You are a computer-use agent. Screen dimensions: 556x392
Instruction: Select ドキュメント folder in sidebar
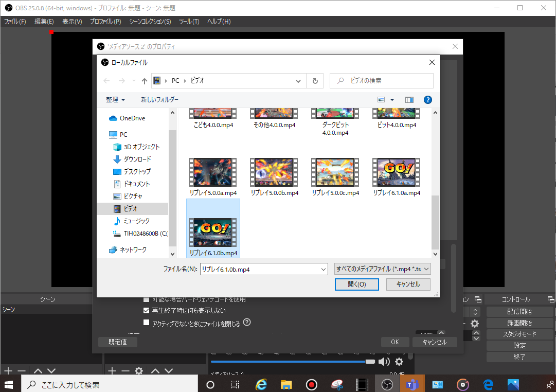[x=132, y=184]
